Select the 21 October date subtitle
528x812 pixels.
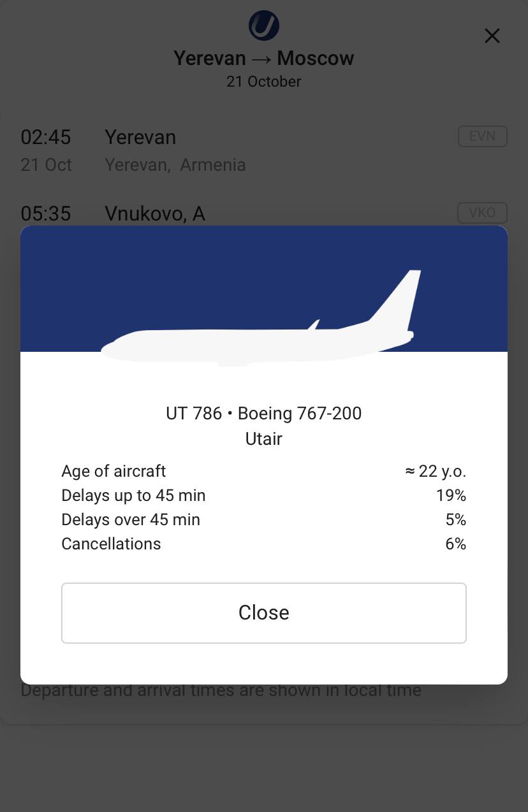click(x=263, y=82)
